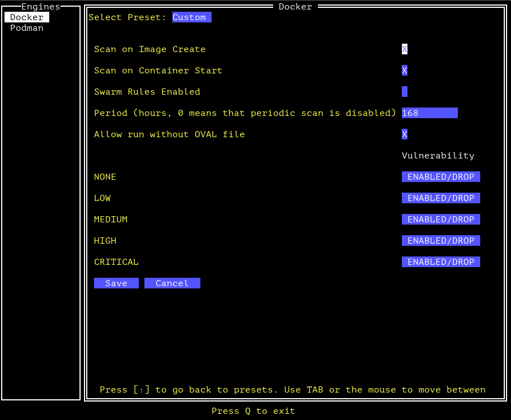Click the Docker panel title at top
This screenshot has height=420, width=511.
(296, 7)
